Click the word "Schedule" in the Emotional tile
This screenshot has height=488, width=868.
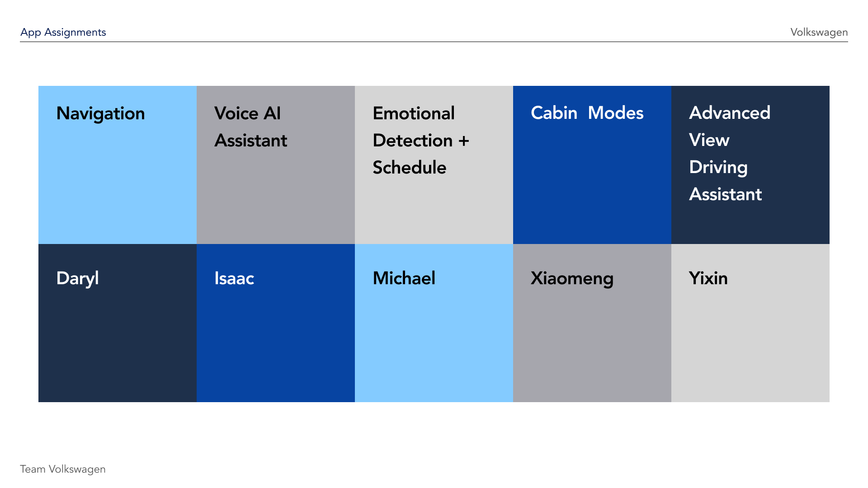click(409, 168)
